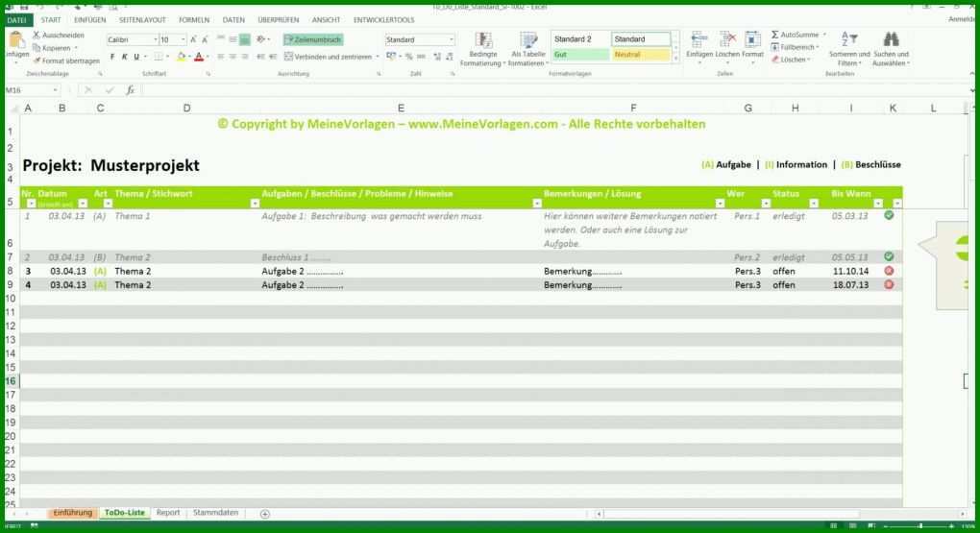Open Bedingte Formatierung
Image resolution: width=980 pixels, height=533 pixels.
(x=482, y=49)
